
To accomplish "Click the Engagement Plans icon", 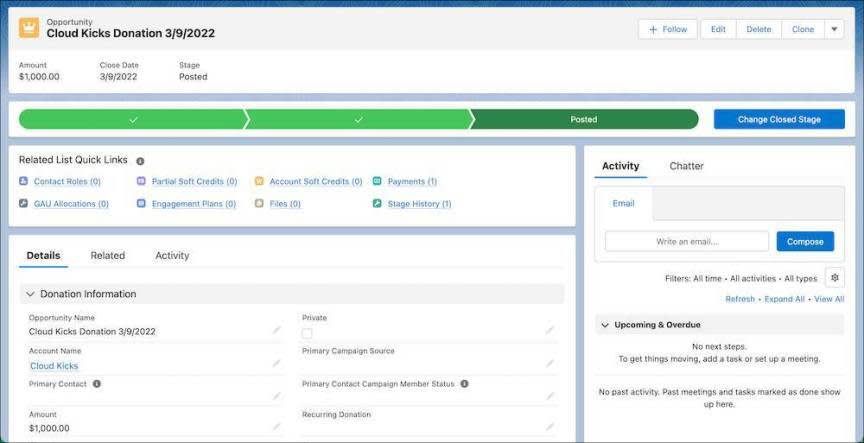I will click(x=141, y=203).
